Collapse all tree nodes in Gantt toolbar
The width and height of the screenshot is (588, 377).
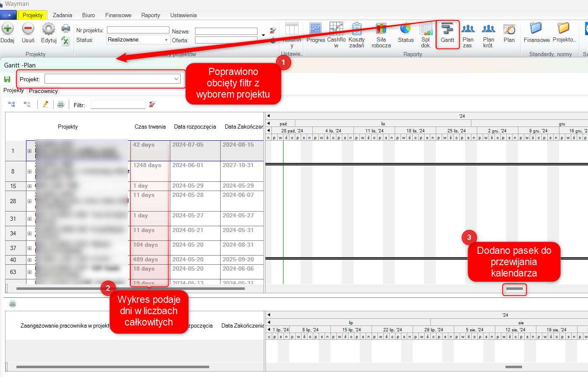coord(27,104)
